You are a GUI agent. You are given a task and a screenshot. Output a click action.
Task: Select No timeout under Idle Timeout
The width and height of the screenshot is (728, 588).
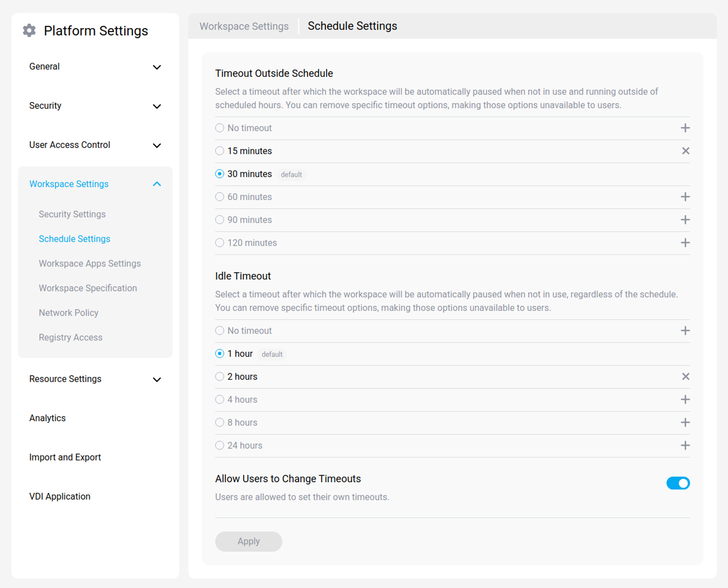click(219, 331)
